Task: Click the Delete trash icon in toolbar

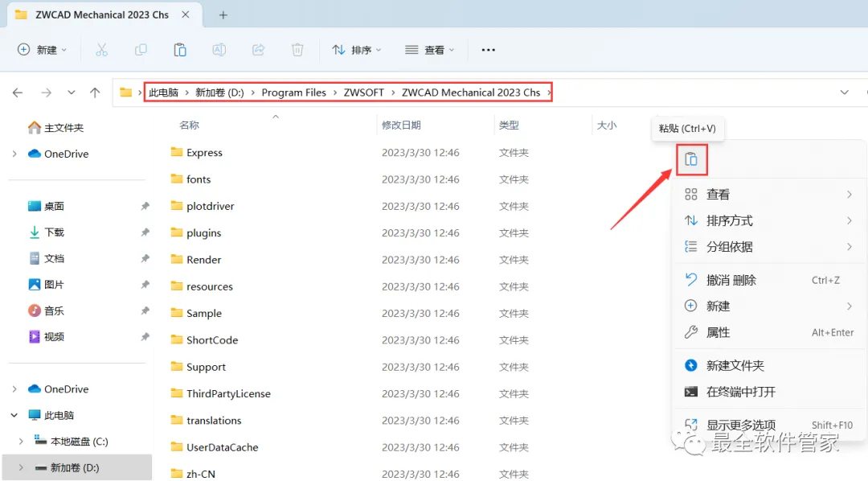Action: (297, 50)
